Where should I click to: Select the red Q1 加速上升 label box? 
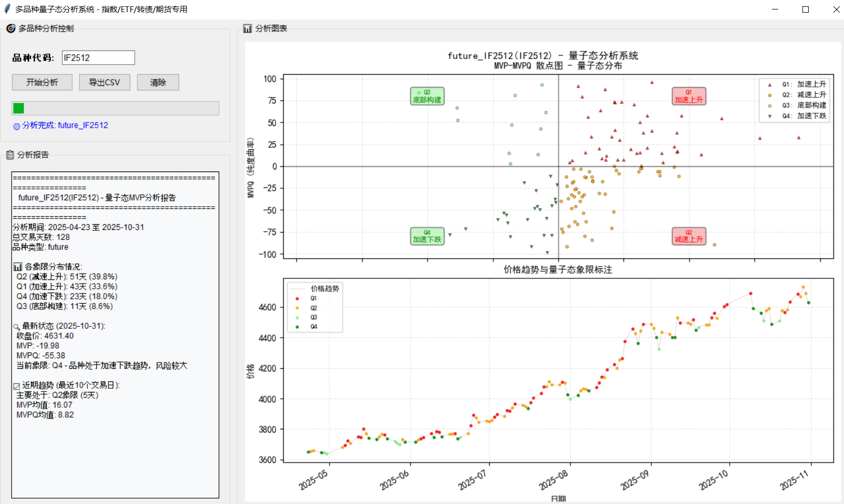click(x=689, y=96)
